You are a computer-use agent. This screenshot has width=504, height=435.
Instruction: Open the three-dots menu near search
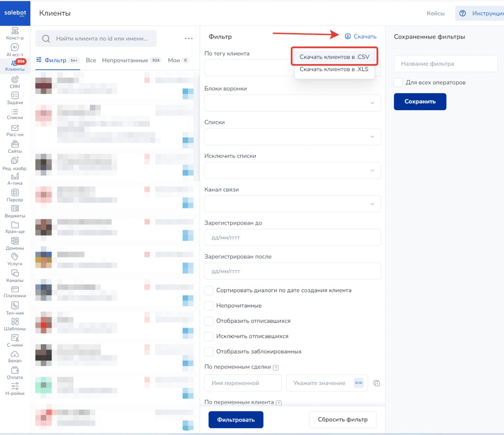pos(189,39)
